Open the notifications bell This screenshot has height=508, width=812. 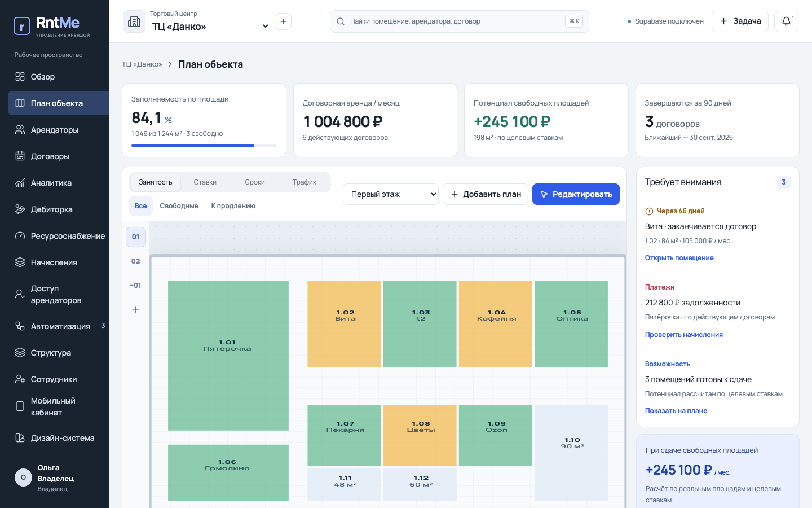[x=786, y=21]
